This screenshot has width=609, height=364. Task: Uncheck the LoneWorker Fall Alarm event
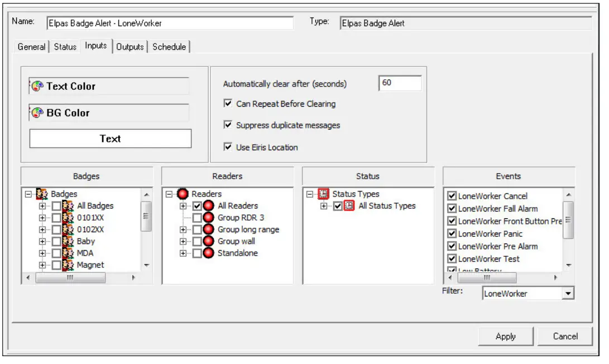click(452, 209)
